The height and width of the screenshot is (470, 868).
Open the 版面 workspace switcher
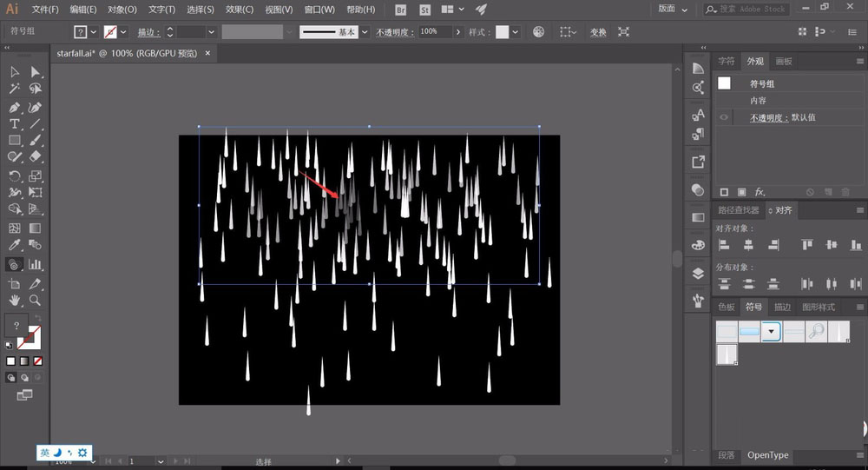click(672, 10)
